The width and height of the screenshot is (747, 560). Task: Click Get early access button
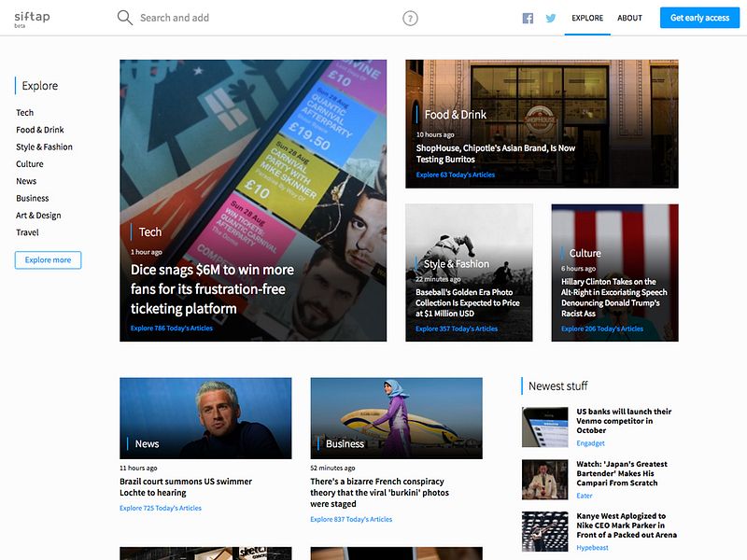point(699,18)
